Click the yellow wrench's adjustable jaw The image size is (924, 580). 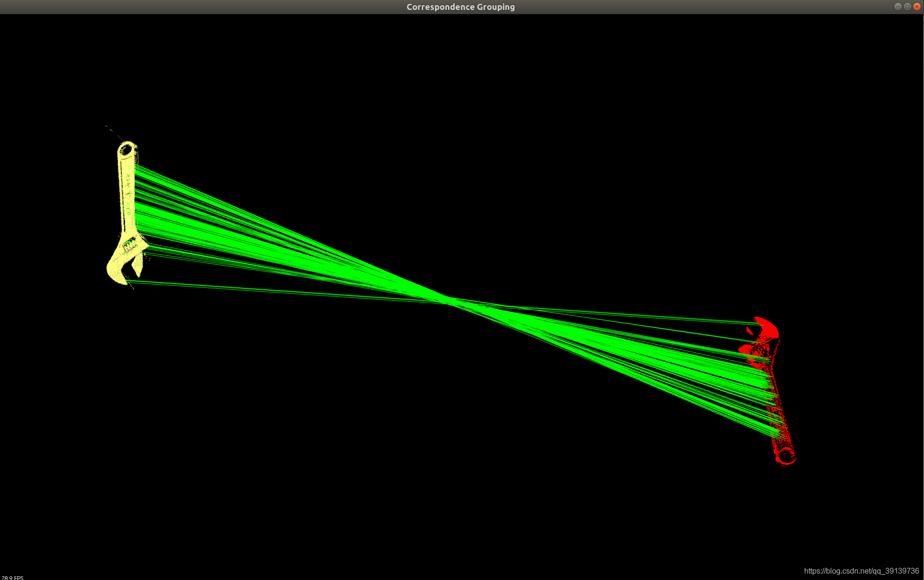[x=137, y=266]
